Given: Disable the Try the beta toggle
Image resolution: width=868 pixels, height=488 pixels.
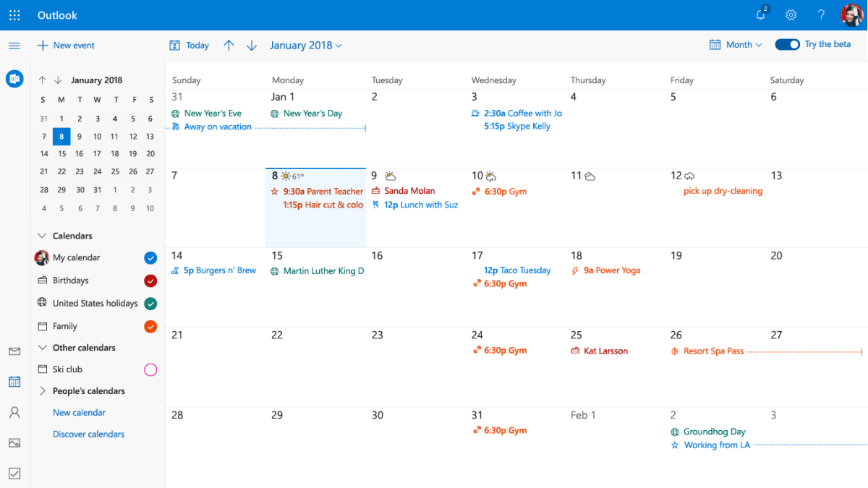Looking at the screenshot, I should pos(787,44).
